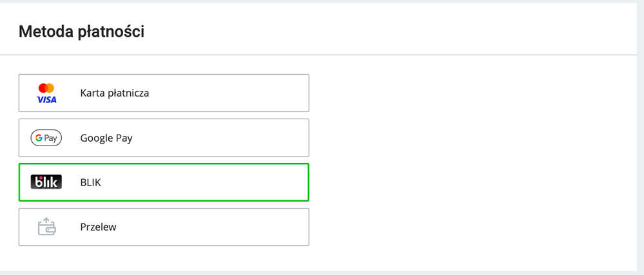Image resolution: width=644 pixels, height=275 pixels.
Task: Click the blue VISA wordmark
Action: coord(46,100)
